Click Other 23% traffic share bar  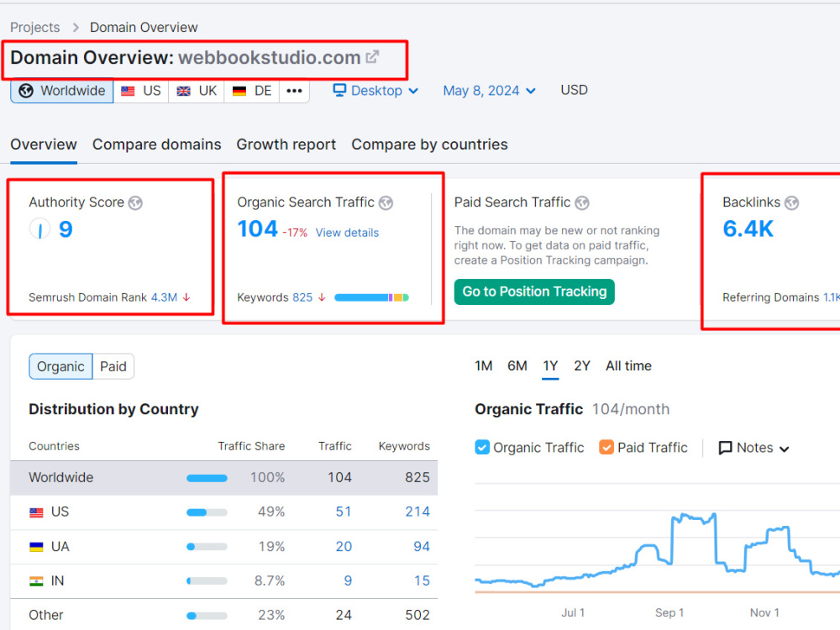[207, 616]
